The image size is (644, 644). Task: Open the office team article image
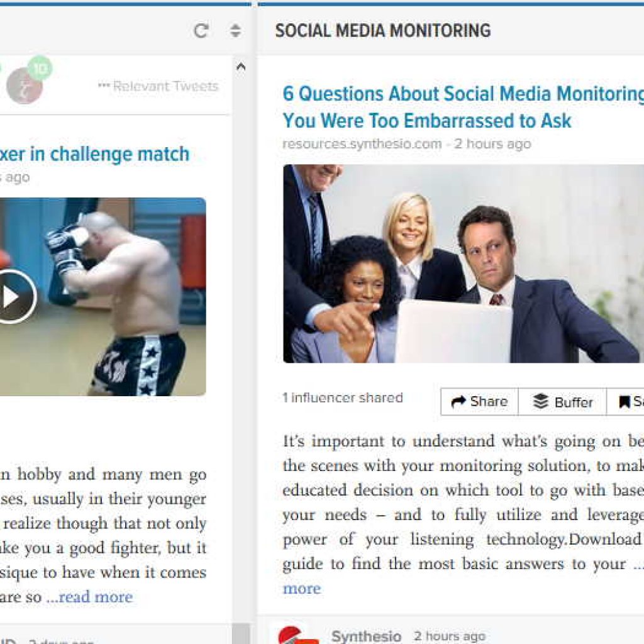pyautogui.click(x=464, y=264)
